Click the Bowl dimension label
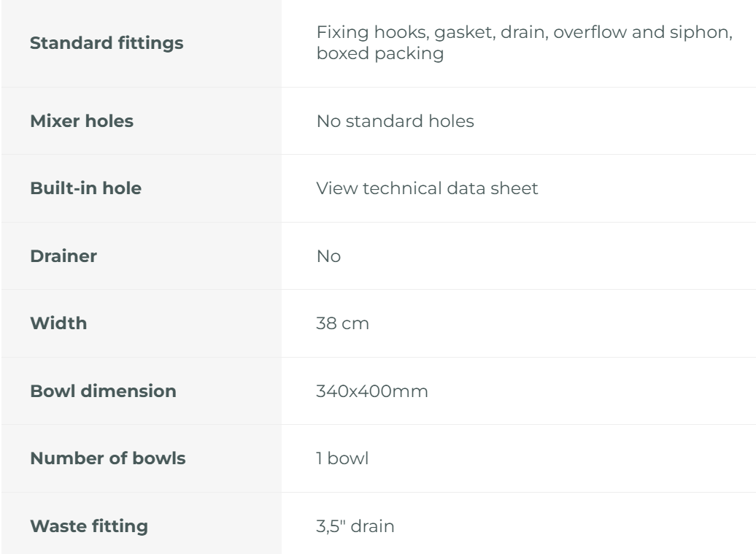Image resolution: width=756 pixels, height=554 pixels. click(103, 391)
